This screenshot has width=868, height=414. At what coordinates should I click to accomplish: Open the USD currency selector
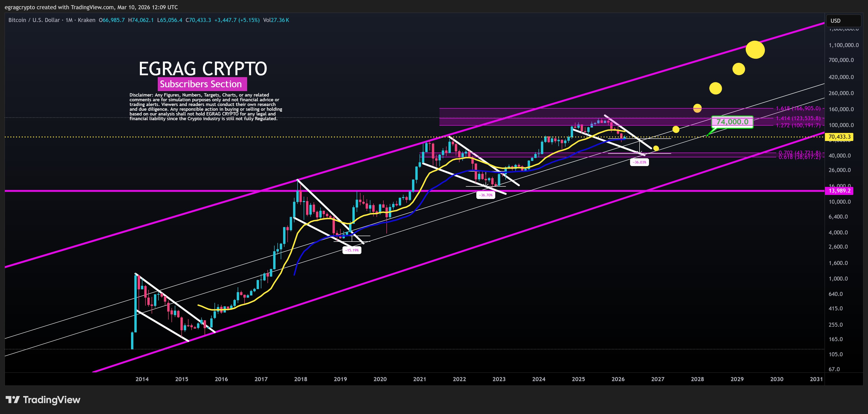click(x=835, y=21)
